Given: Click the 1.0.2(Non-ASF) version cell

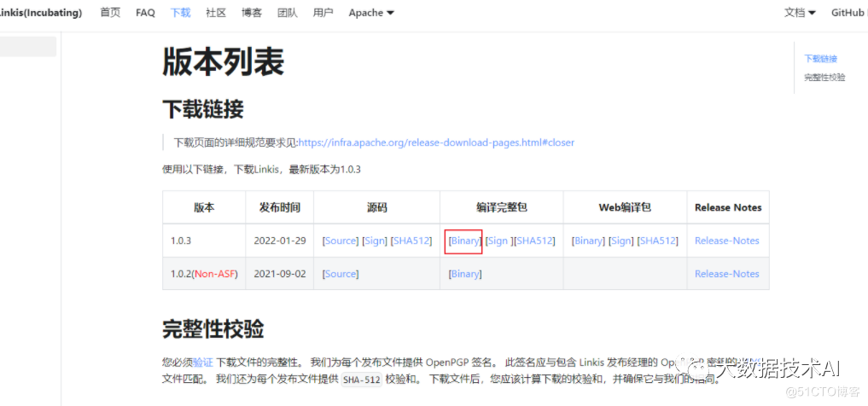Looking at the screenshot, I should 204,274.
